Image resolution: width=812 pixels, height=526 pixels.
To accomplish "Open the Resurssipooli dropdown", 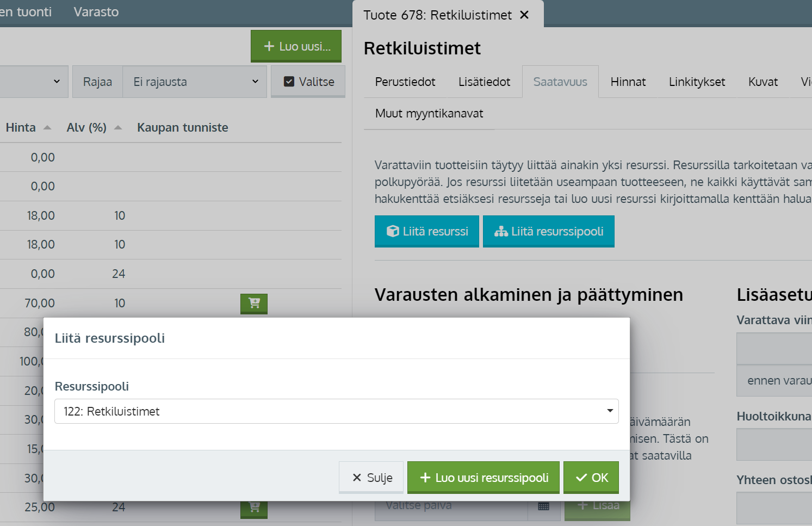I will tap(336, 411).
